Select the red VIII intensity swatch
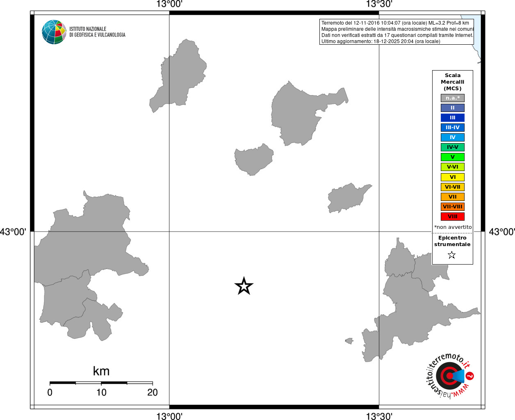Screen dimensions: 515x420 (453, 217)
